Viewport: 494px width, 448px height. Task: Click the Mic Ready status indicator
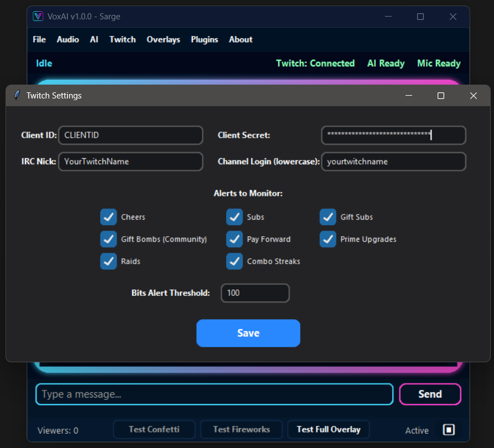[x=439, y=63]
